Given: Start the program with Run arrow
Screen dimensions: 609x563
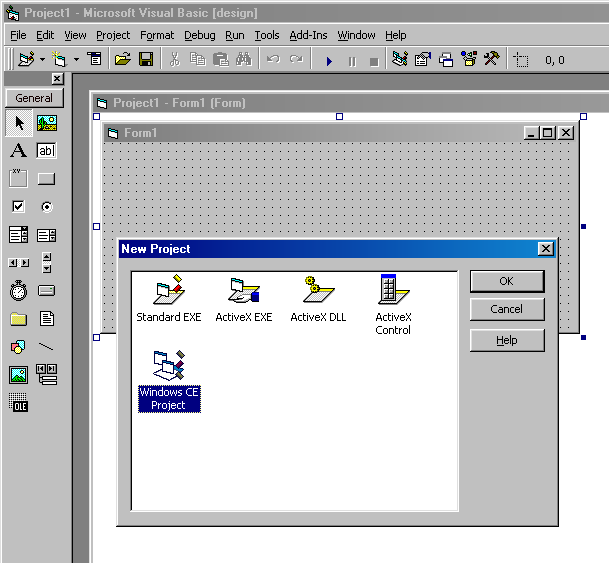Looking at the screenshot, I should click(329, 61).
